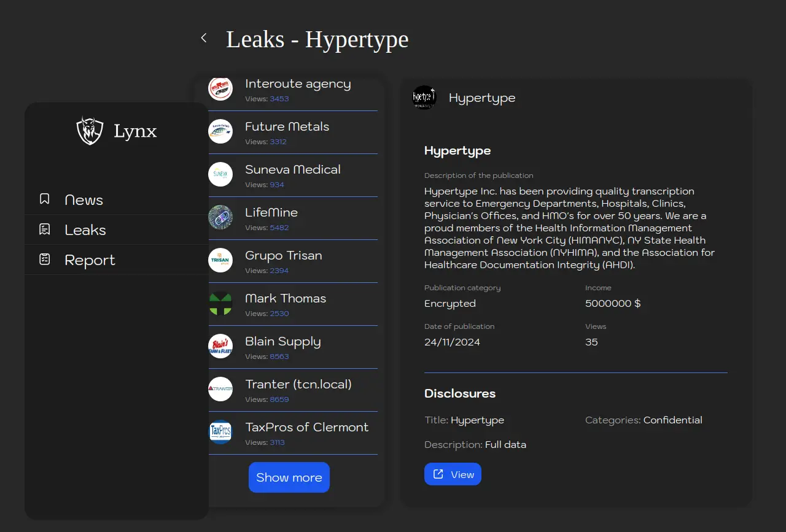Click the Leaks document icon in sidebar

(45, 229)
